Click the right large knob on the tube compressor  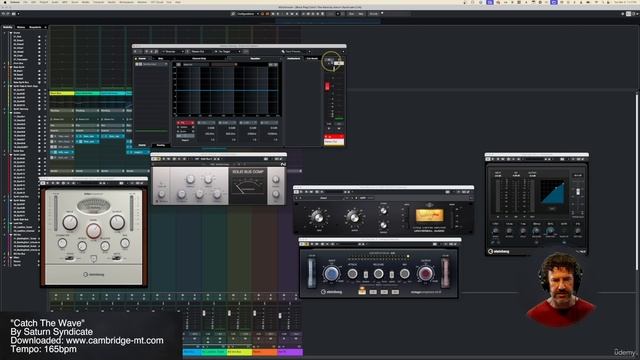[x=117, y=222]
